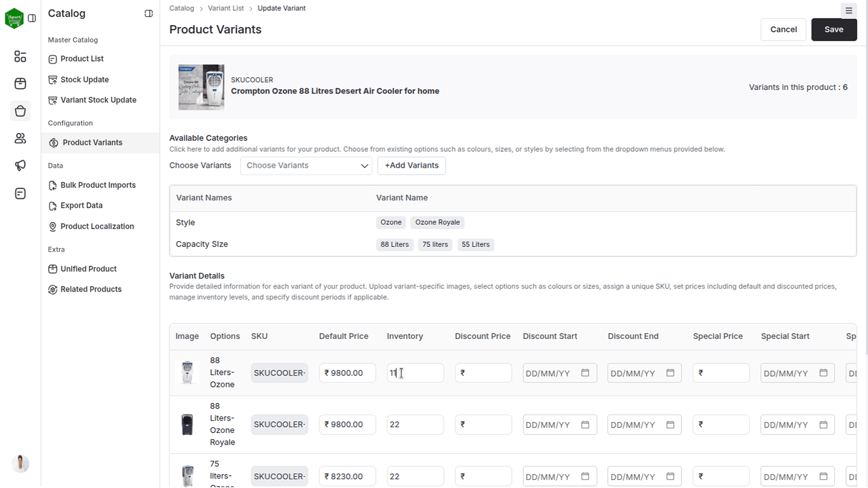Focus the Inventory field showing 11
The image size is (868, 488).
click(x=415, y=373)
